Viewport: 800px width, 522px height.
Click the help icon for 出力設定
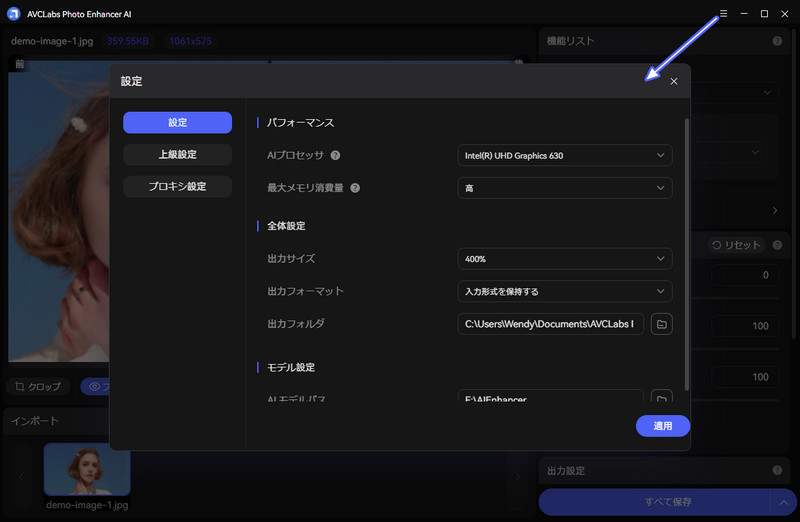pos(777,470)
